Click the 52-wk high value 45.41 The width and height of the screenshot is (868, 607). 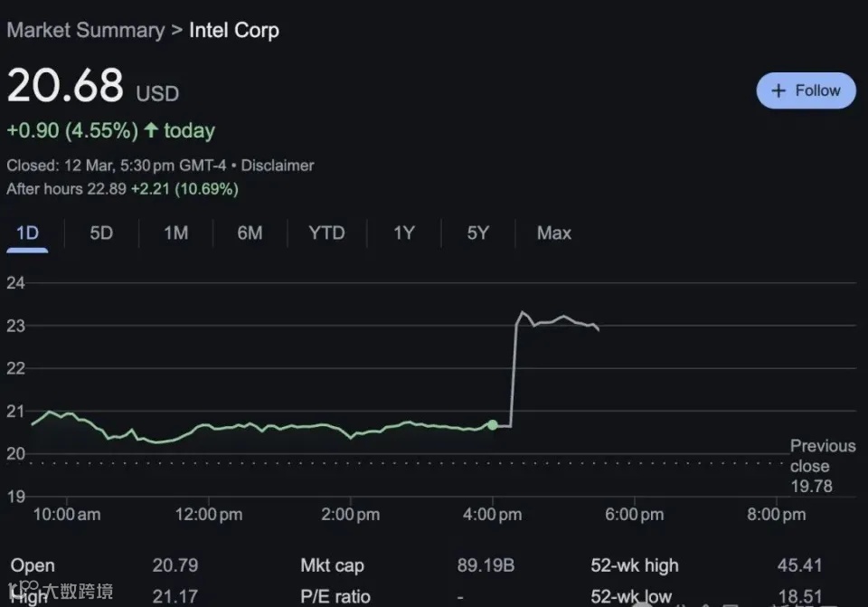(x=799, y=565)
